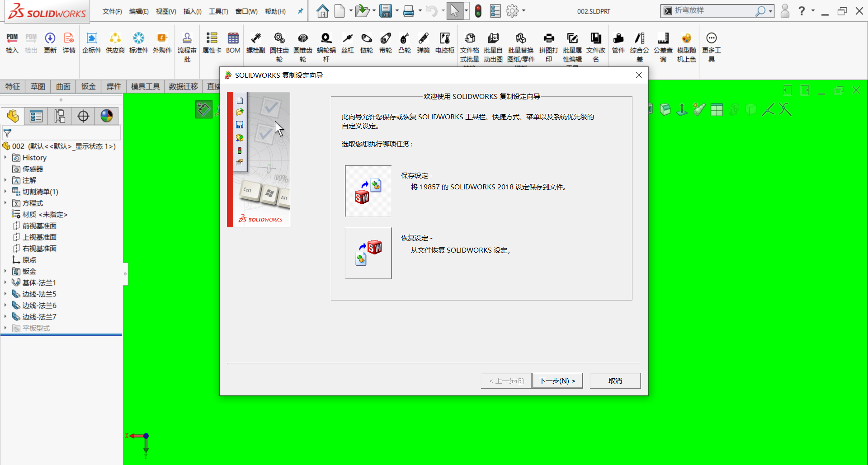Launch the 螺栓副 bolt set tool
This screenshot has height=465, width=868.
pos(256,43)
